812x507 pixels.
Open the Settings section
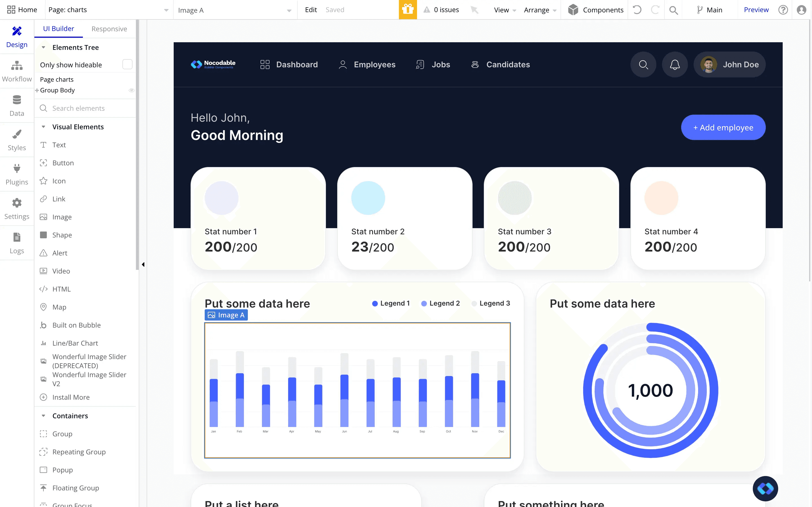pyautogui.click(x=17, y=208)
